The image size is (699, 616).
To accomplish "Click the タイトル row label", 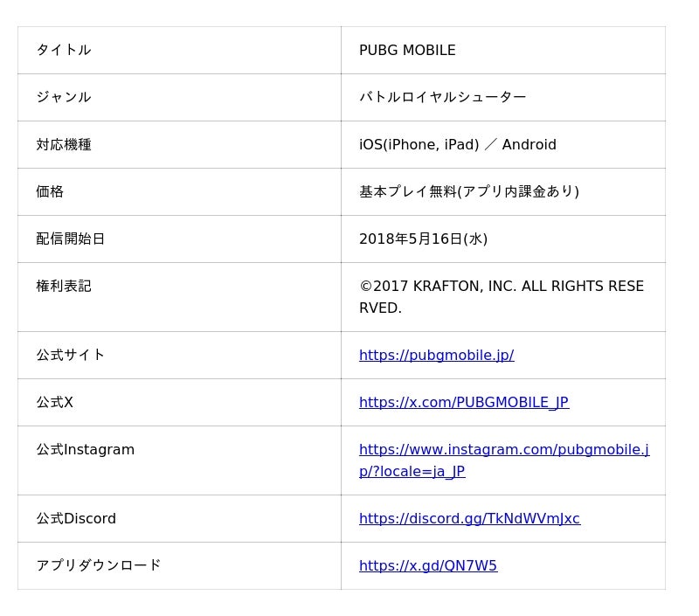I will click(x=64, y=51).
